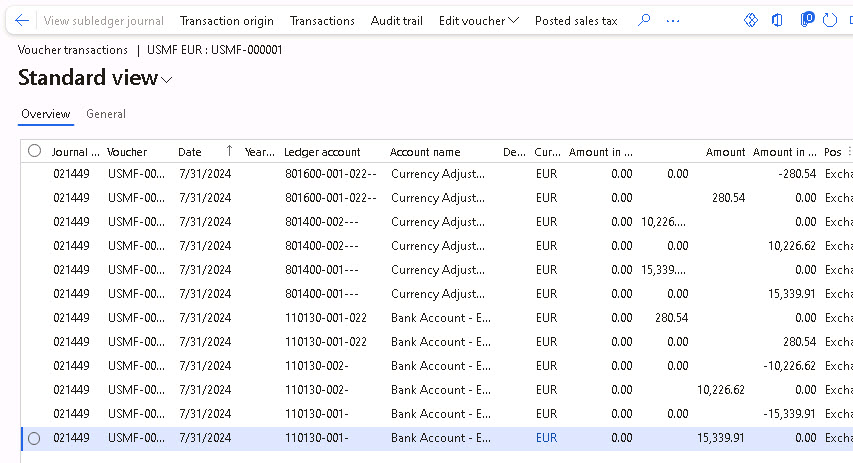Open the Audit trail
The height and width of the screenshot is (463, 853).
coord(397,21)
